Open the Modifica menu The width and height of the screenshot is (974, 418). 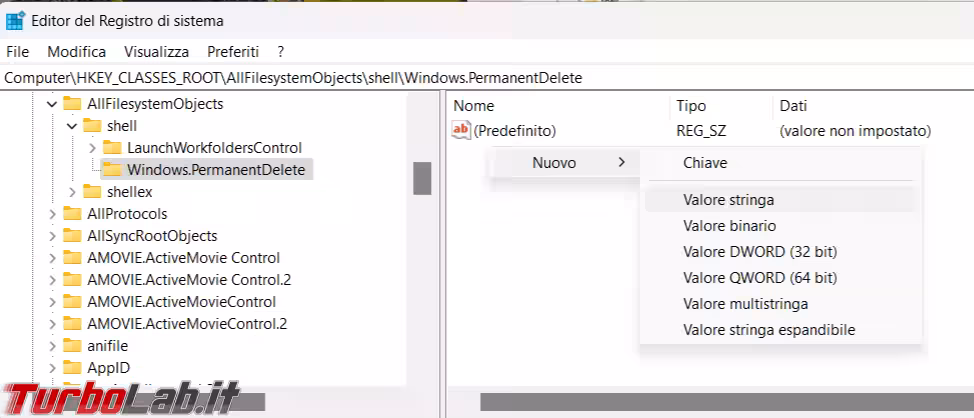76,51
